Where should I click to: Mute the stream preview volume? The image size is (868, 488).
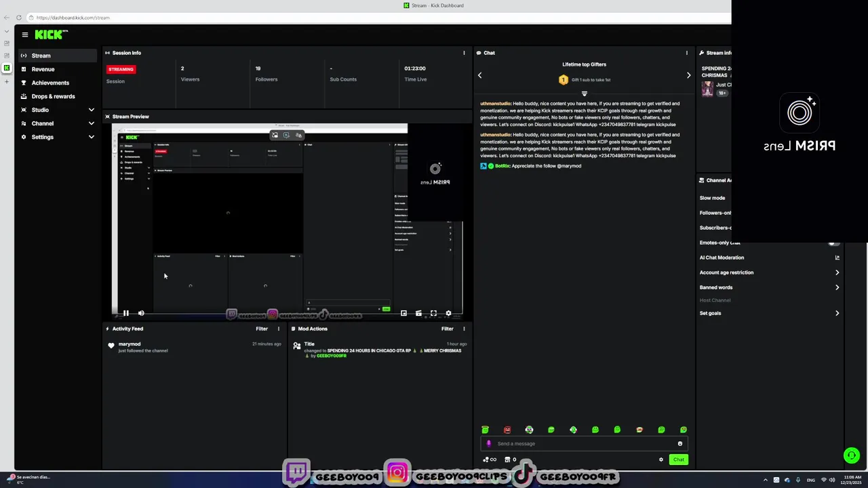coord(141,313)
